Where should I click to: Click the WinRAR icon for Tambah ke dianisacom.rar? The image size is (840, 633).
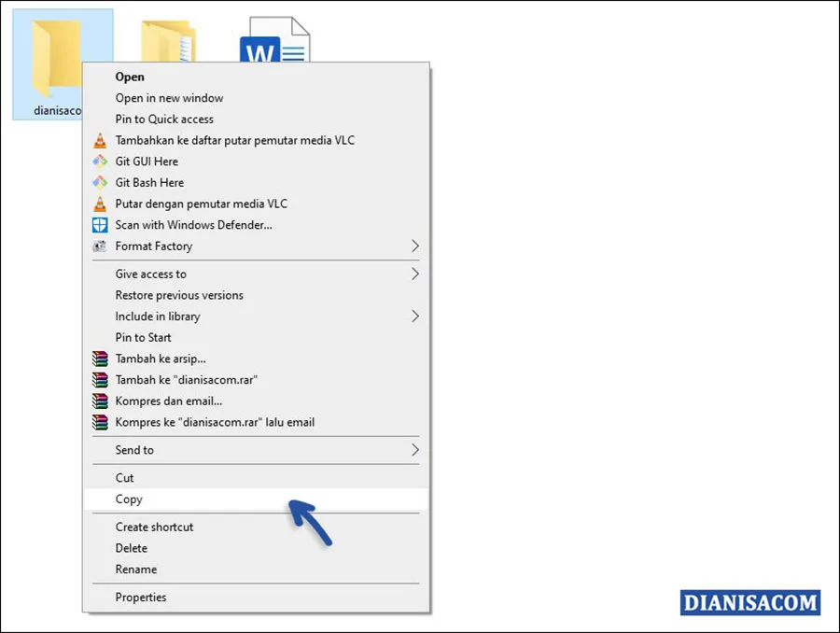(100, 380)
